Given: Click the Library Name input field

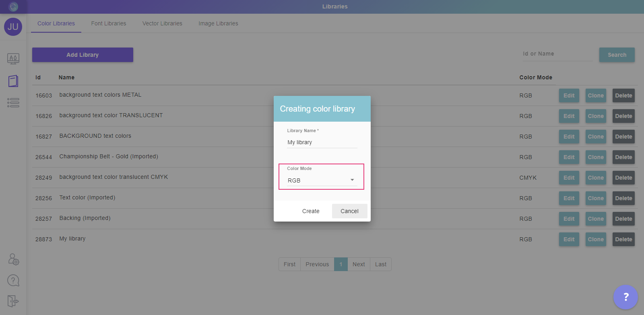Looking at the screenshot, I should coord(322,142).
